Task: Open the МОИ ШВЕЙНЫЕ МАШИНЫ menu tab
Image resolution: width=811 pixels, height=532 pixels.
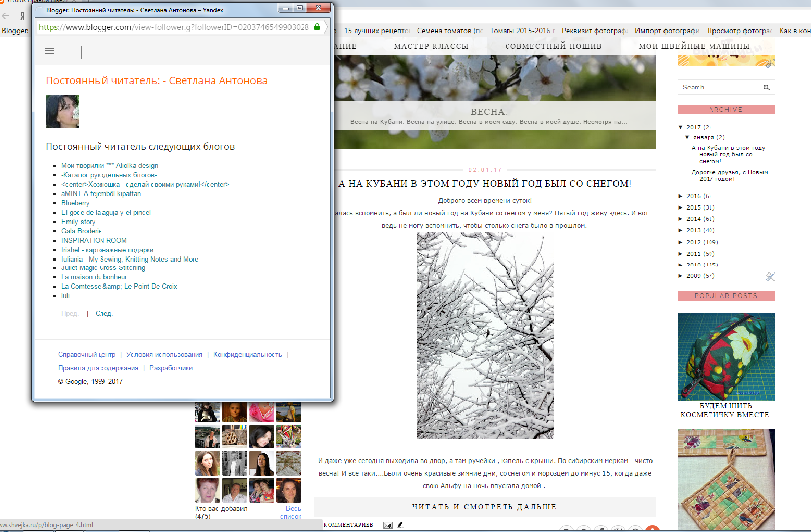Action: [695, 46]
